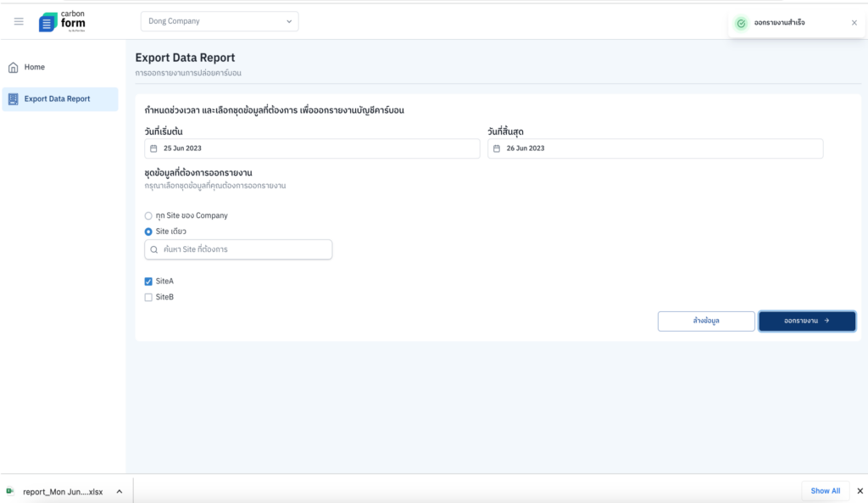Select the single Site radio option
The height and width of the screenshot is (503, 868).
pyautogui.click(x=148, y=232)
